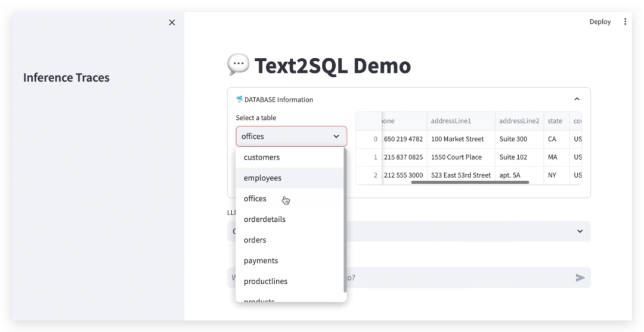This screenshot has height=332, width=644.
Task: Select state cell MA
Action: [556, 157]
